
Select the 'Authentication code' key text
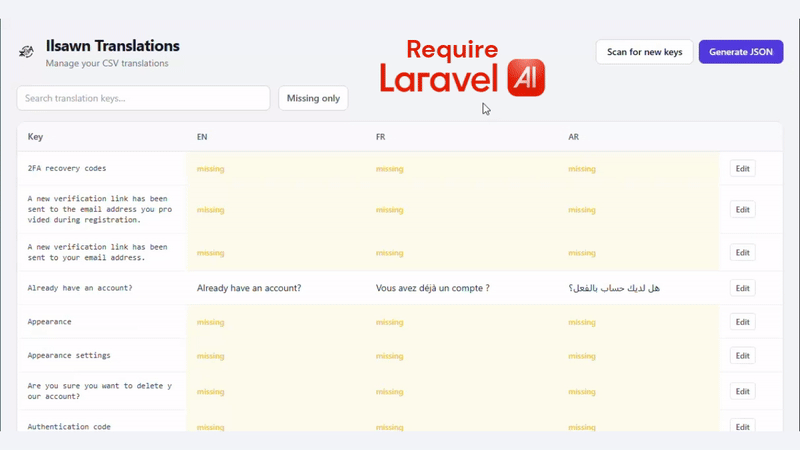(69, 427)
